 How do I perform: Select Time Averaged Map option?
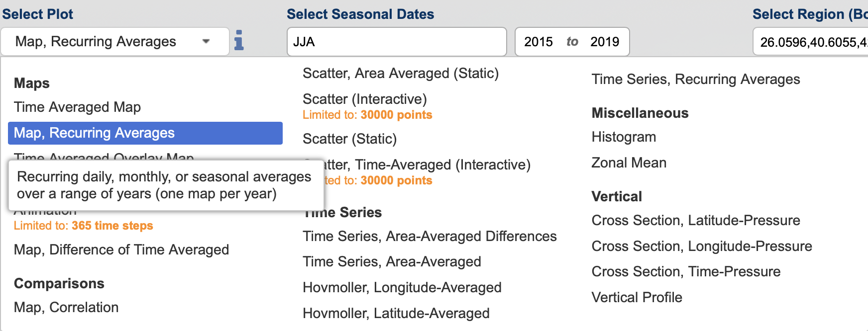coord(77,107)
